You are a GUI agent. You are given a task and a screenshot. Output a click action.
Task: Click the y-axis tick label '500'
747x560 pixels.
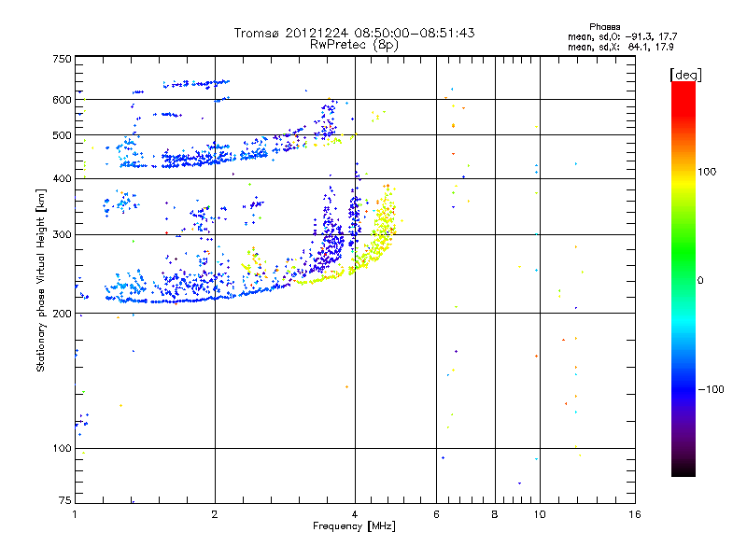[63, 135]
